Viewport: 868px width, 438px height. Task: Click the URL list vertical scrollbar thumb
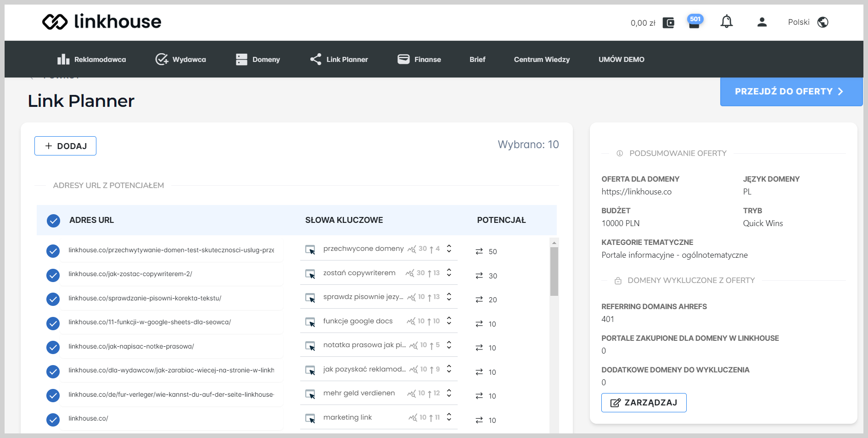554,272
